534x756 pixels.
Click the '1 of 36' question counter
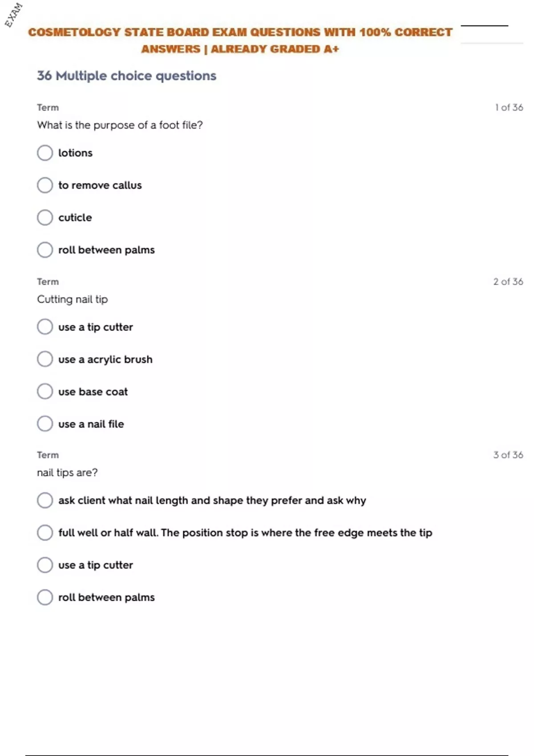coord(509,108)
